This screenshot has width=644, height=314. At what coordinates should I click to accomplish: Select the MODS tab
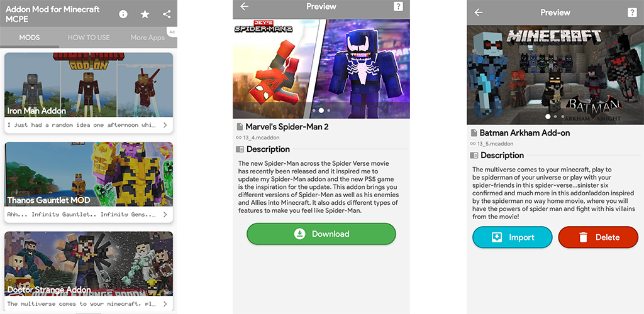pyautogui.click(x=30, y=37)
